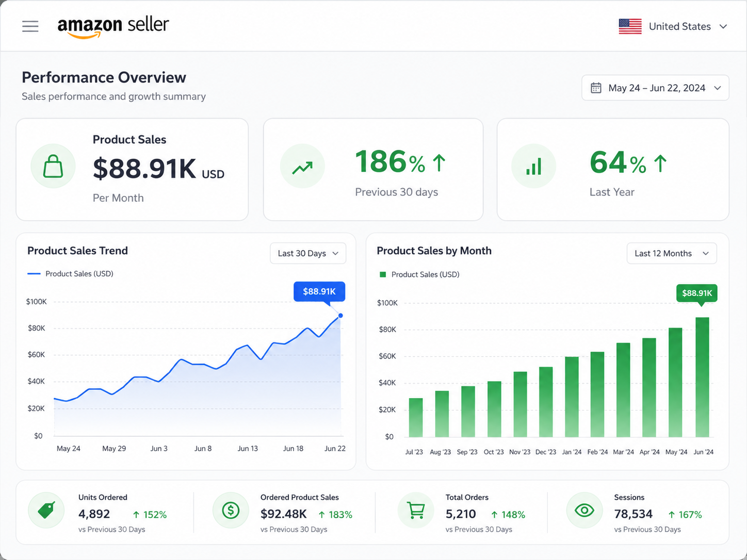Viewport: 747px width, 560px height.
Task: Click the $92.48K ordered product sales value
Action: [283, 514]
